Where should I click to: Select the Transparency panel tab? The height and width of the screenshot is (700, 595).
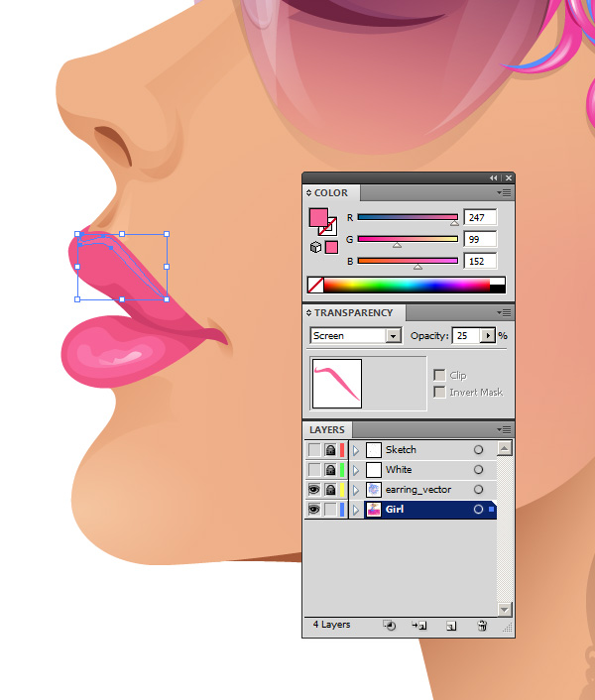tap(353, 313)
